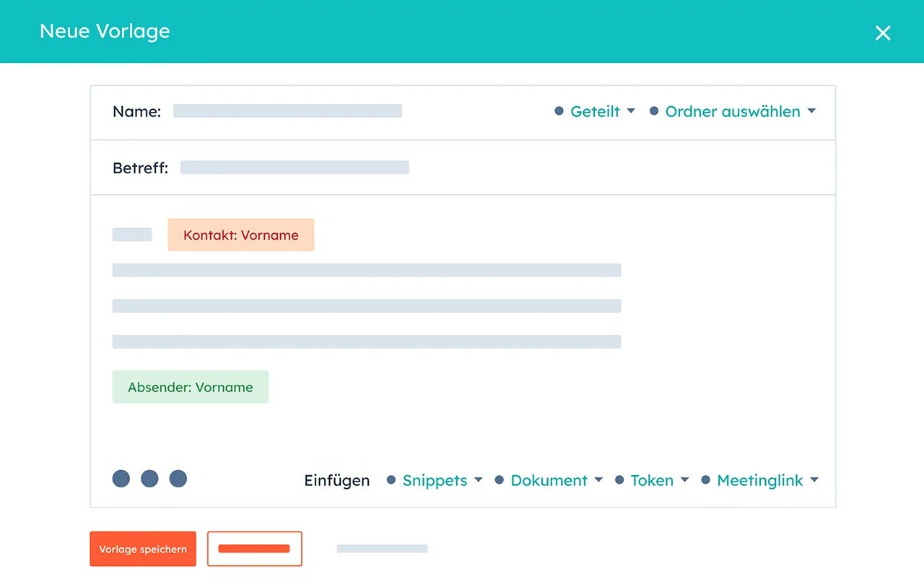Select the Kontakt: Vorname token in the body
Screen dimensions: 924x587
coord(240,235)
